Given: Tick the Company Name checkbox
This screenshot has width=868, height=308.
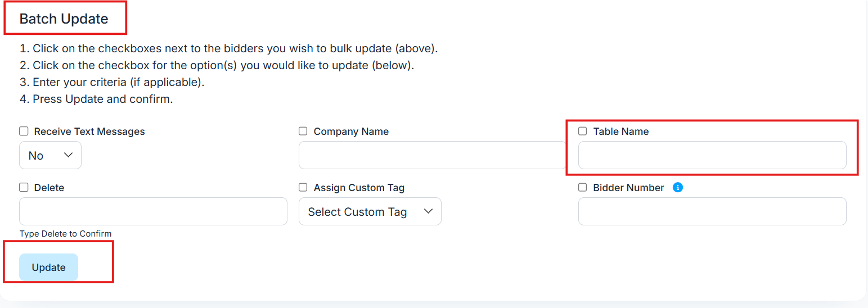Looking at the screenshot, I should 303,132.
